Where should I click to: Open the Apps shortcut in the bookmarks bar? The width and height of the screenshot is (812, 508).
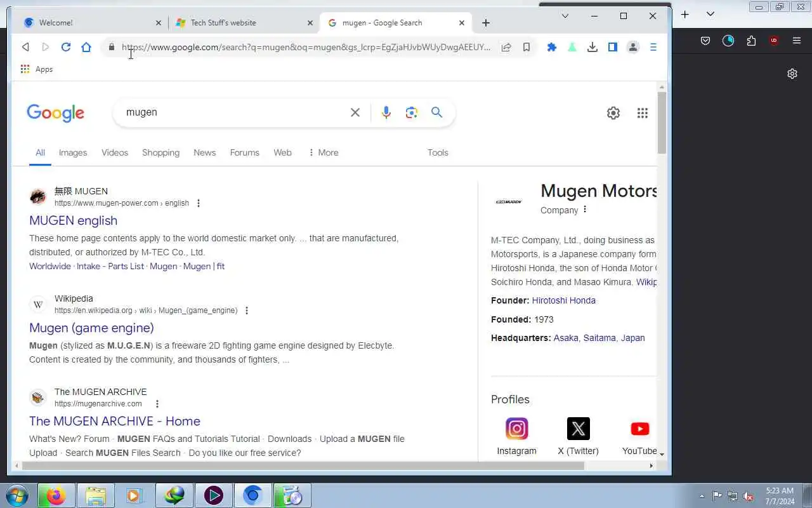[37, 69]
